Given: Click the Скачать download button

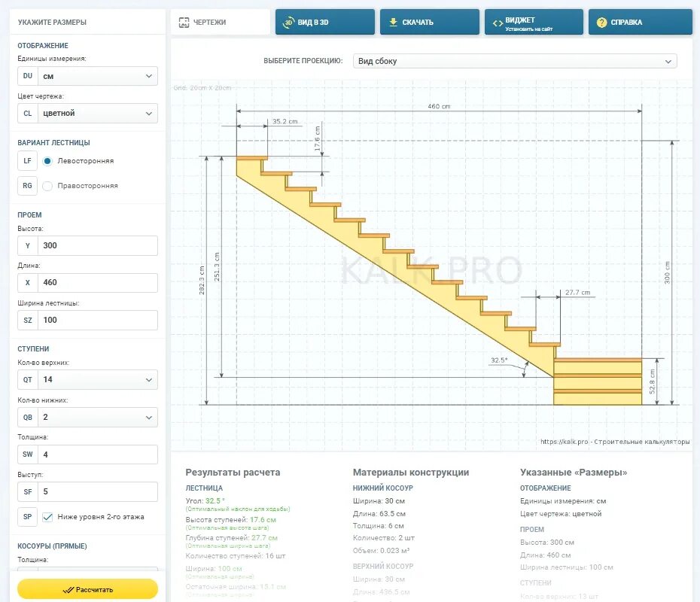Looking at the screenshot, I should click(x=430, y=22).
